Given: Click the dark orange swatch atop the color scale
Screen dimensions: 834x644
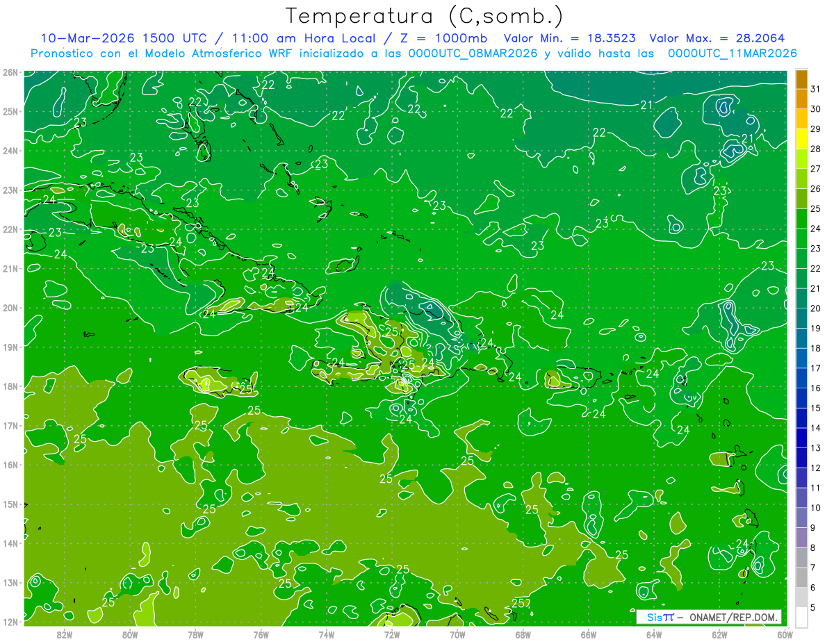Looking at the screenshot, I should click(x=801, y=79).
